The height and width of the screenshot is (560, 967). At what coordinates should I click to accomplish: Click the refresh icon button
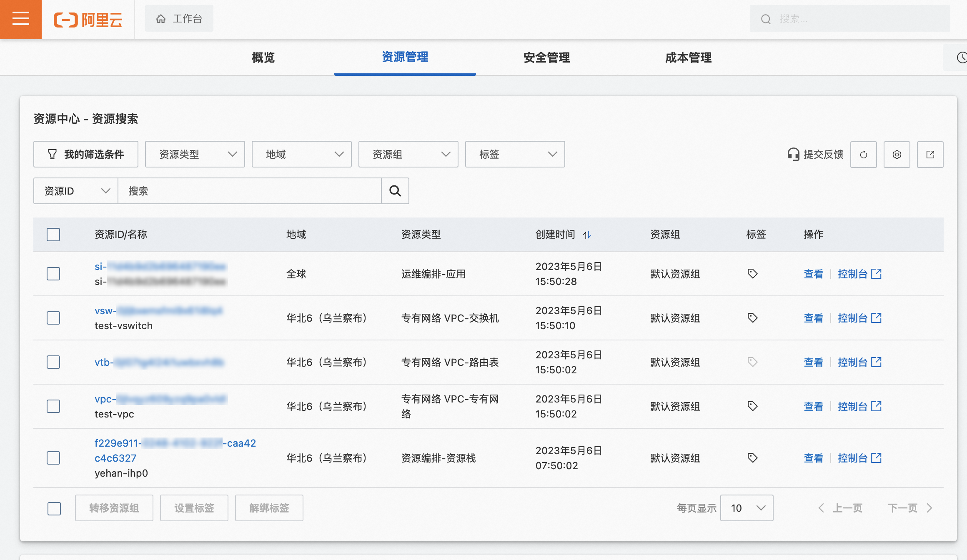pos(863,155)
